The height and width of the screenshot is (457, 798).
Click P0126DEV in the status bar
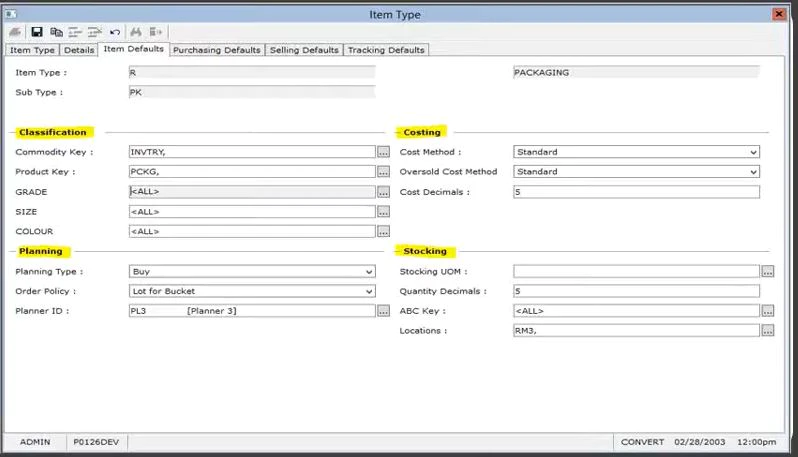pyautogui.click(x=96, y=442)
